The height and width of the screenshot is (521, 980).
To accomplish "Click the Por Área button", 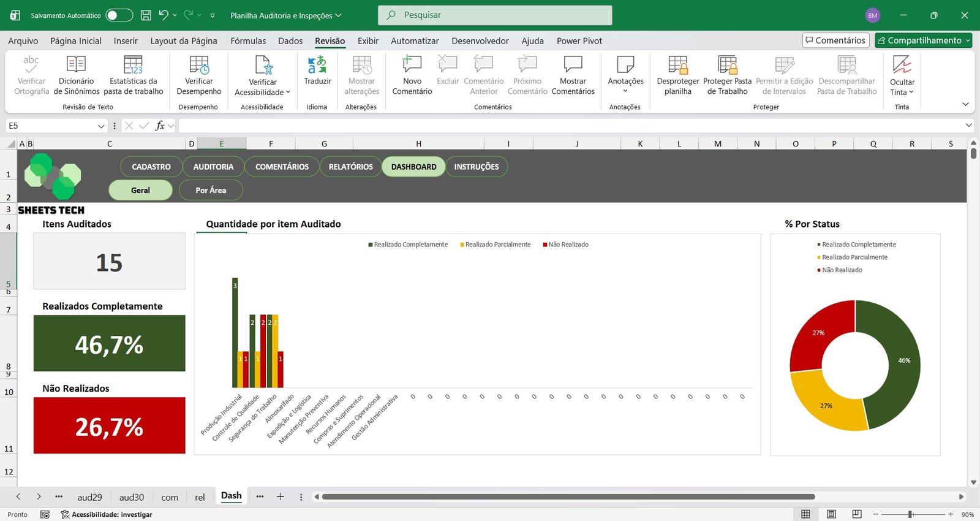I will pyautogui.click(x=211, y=190).
